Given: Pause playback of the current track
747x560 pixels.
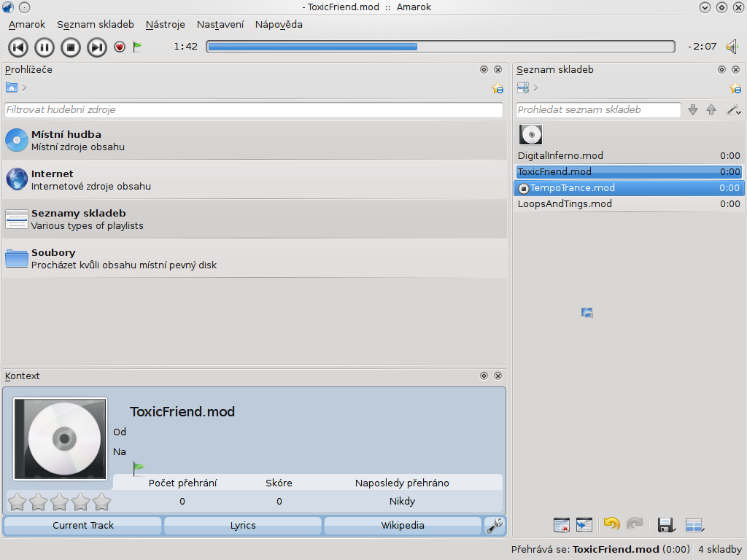Looking at the screenshot, I should point(44,47).
